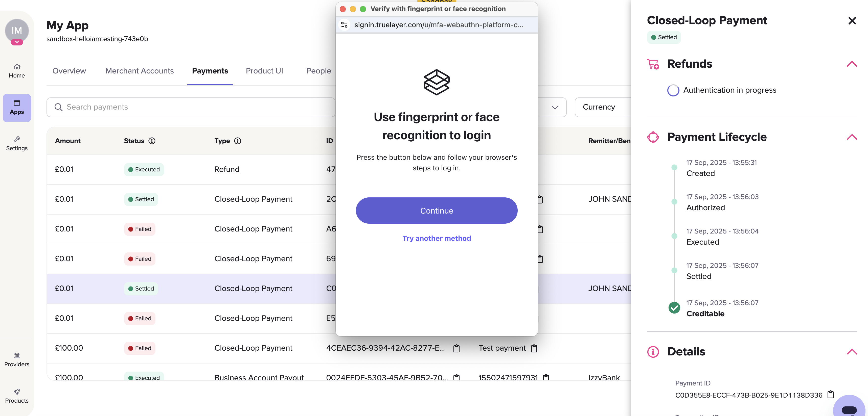Switch to the Overview tab
The image size is (868, 416).
pos(69,71)
